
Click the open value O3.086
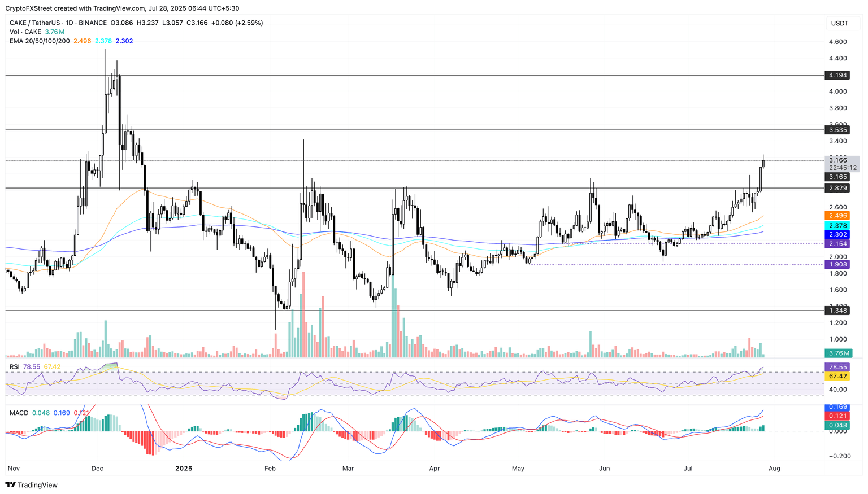pyautogui.click(x=121, y=23)
